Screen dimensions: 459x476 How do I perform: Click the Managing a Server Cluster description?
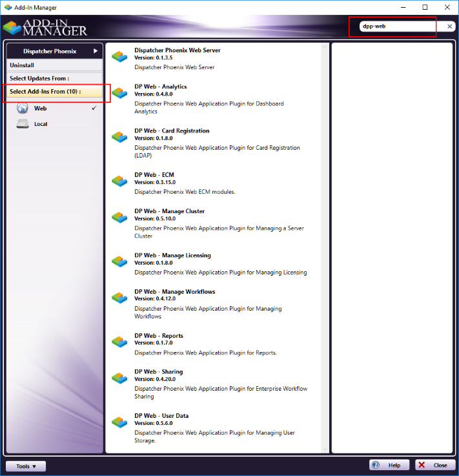pyautogui.click(x=219, y=232)
